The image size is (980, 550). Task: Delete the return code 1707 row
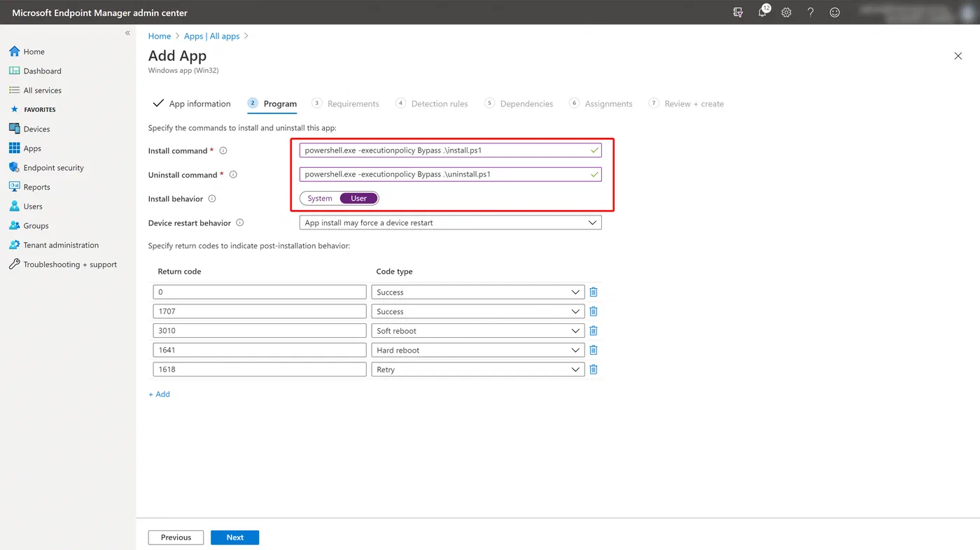click(594, 311)
